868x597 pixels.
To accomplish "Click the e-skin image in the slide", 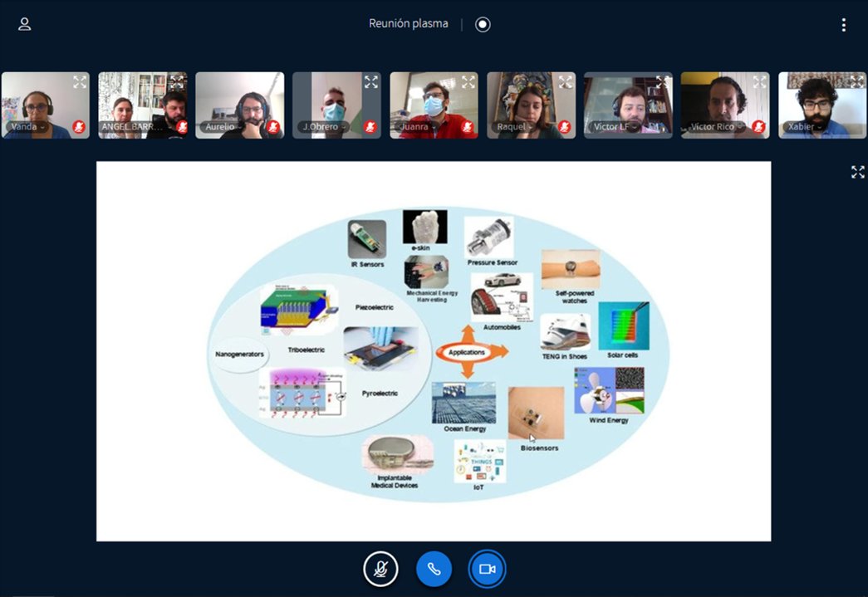I will 425,227.
